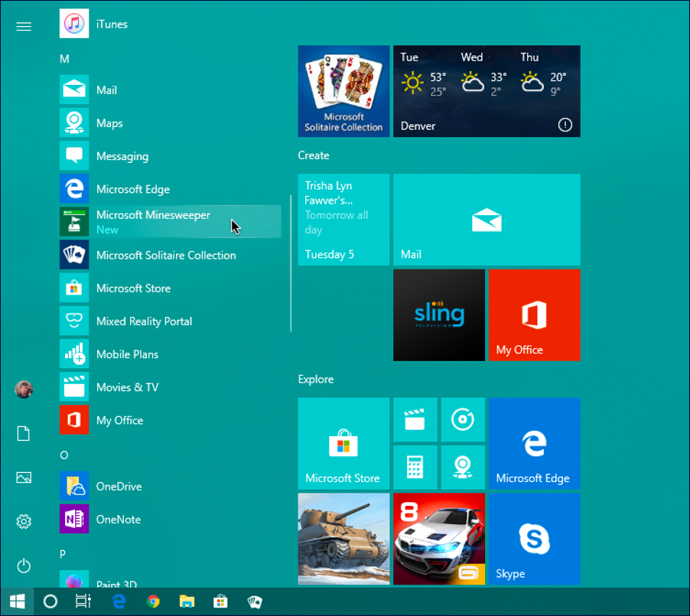Open the Skype tile

coord(535,539)
